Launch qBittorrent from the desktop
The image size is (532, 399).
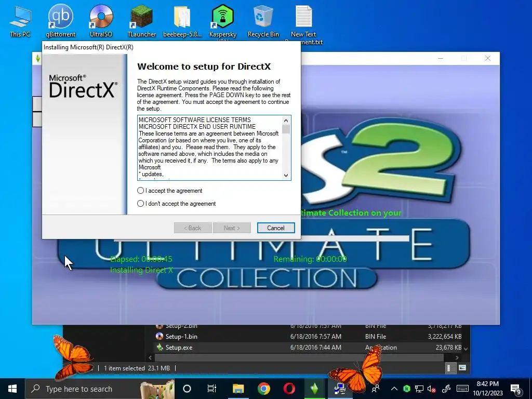[60, 21]
